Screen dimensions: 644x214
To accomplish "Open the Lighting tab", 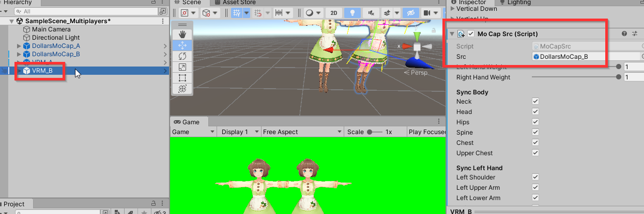I will (518, 3).
